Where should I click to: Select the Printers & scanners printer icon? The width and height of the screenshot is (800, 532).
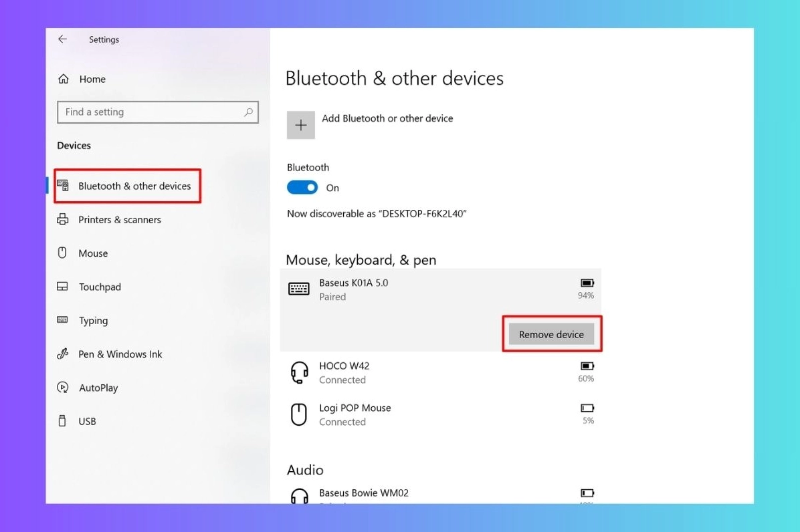click(x=63, y=219)
